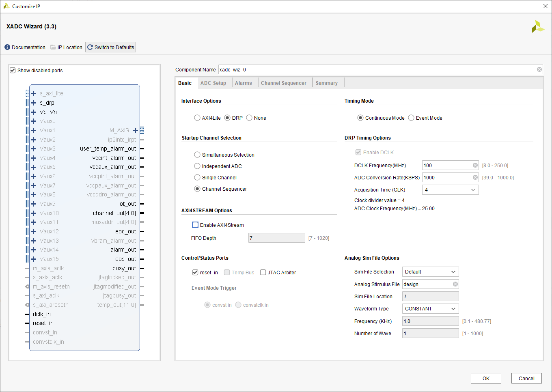Expand the Vaux0 port plus icon
The height and width of the screenshot is (392, 552).
34,121
